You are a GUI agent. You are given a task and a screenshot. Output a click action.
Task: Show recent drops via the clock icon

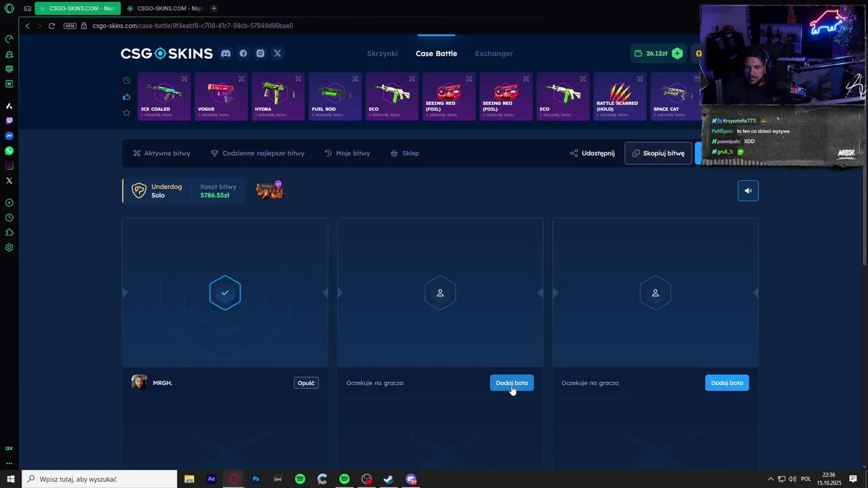pos(126,81)
